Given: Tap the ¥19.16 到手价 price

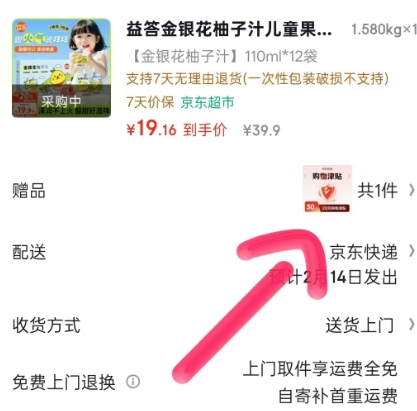Looking at the screenshot, I should coord(177,129).
